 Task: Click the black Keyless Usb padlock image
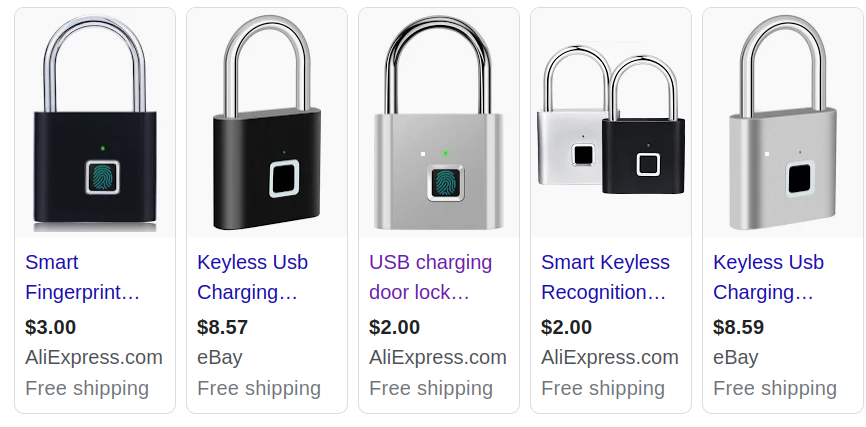point(267,123)
